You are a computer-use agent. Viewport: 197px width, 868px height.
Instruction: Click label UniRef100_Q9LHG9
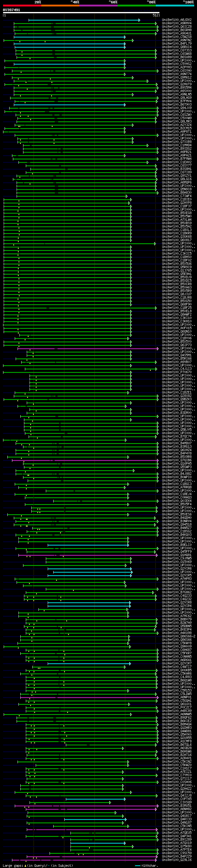coord(177,98)
